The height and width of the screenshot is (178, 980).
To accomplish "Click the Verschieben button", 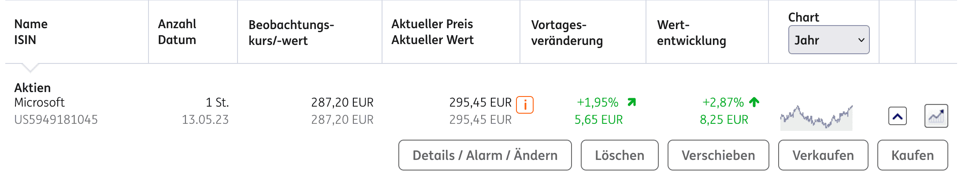I will pos(718,155).
